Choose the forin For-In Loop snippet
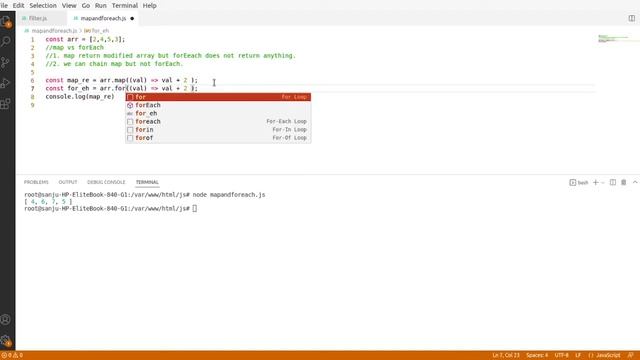This screenshot has width=640, height=360. 218,129
